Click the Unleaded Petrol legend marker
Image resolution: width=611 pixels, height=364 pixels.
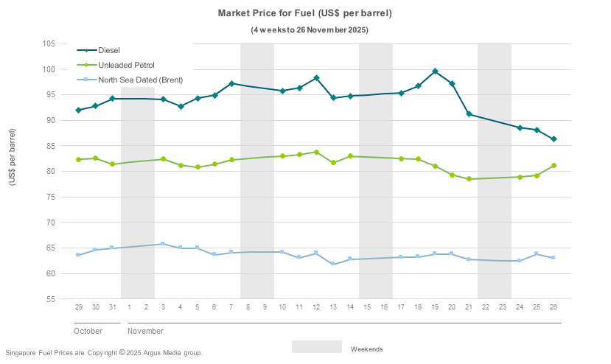click(86, 66)
